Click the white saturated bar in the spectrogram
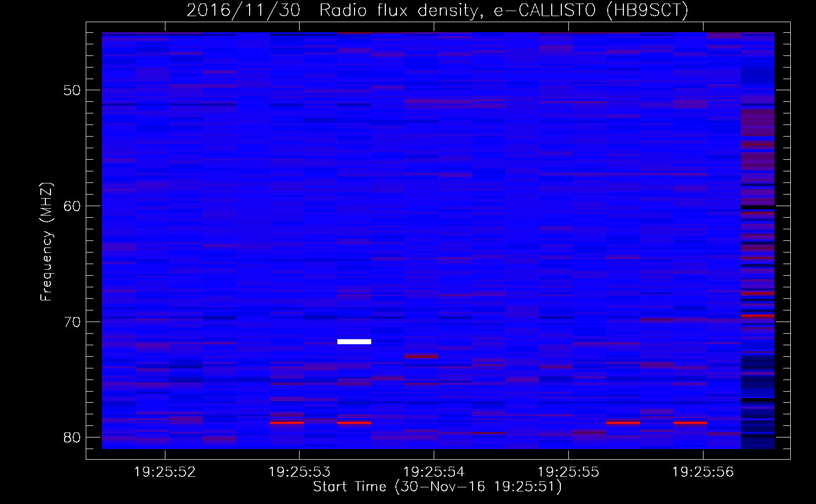Image resolution: width=816 pixels, height=504 pixels. (354, 342)
